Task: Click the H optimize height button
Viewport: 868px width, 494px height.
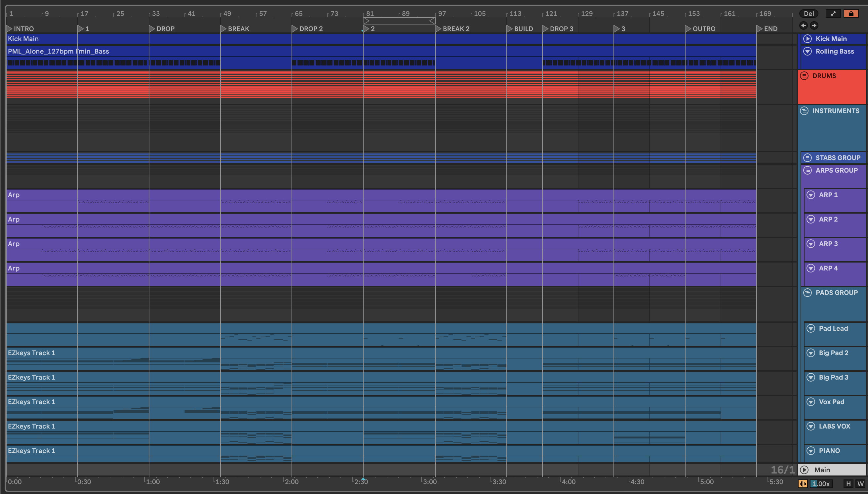Action: click(x=848, y=483)
